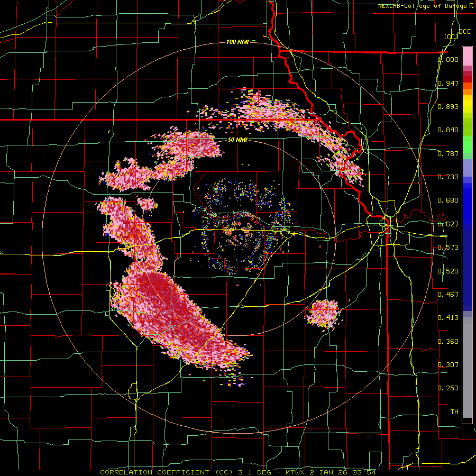The image size is (476, 476).
Task: Click the 0.573 value on the color scale
Action: [448, 248]
